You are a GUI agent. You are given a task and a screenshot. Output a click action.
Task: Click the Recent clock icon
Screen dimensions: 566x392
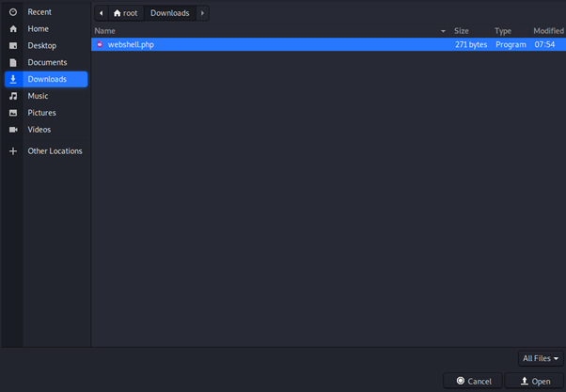pyautogui.click(x=13, y=12)
